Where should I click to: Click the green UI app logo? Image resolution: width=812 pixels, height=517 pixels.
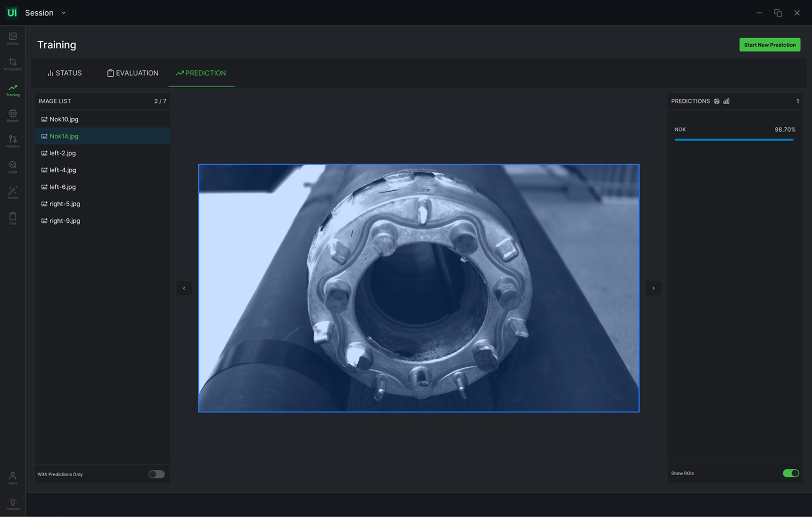(12, 12)
